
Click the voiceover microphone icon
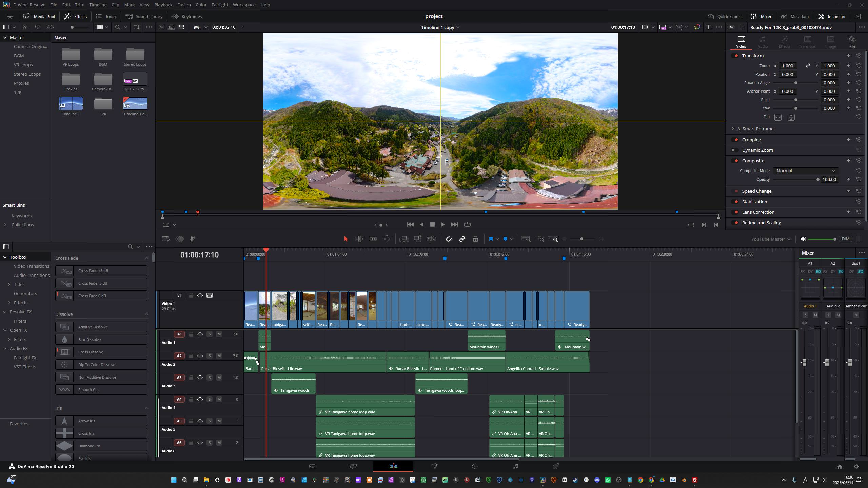193,239
